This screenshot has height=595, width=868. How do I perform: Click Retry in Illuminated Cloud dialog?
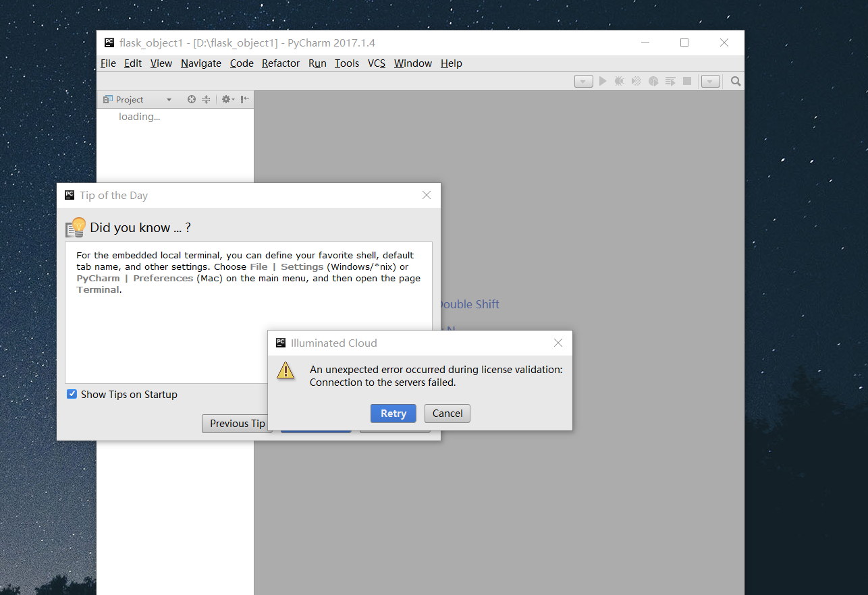click(x=394, y=414)
